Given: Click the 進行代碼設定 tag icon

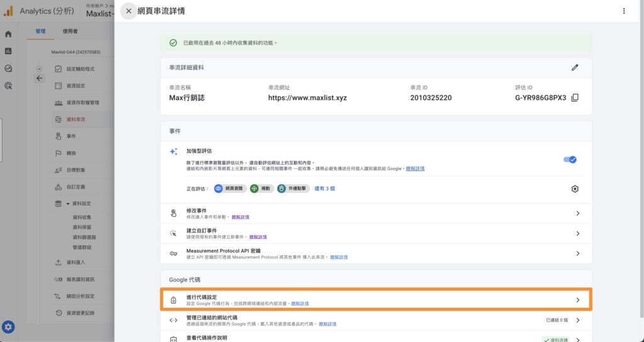Looking at the screenshot, I should (x=174, y=300).
